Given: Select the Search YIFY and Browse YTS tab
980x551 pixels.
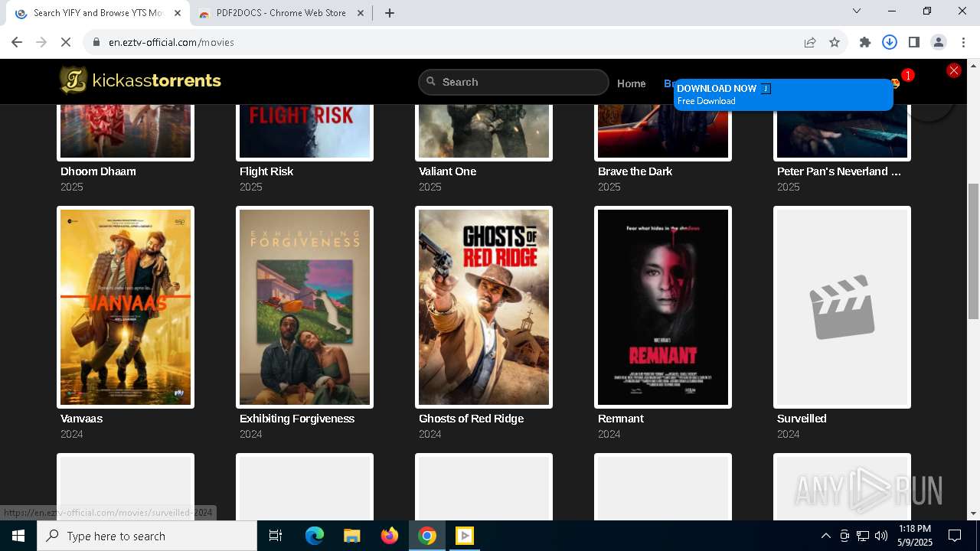Looking at the screenshot, I should tap(98, 13).
